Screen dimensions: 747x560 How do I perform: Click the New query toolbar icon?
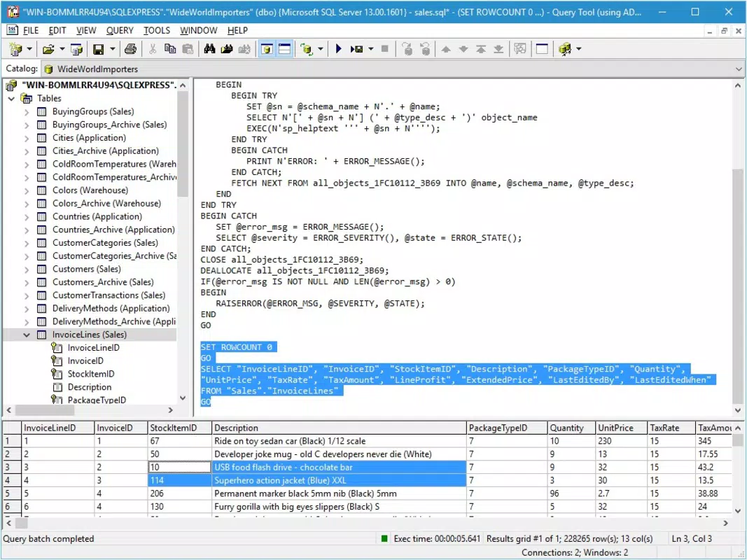(15, 49)
